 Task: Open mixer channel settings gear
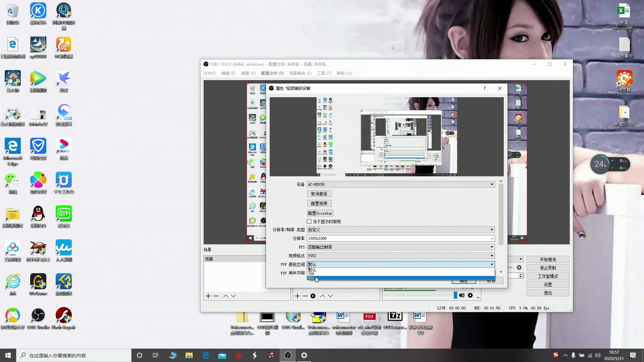coord(470,295)
